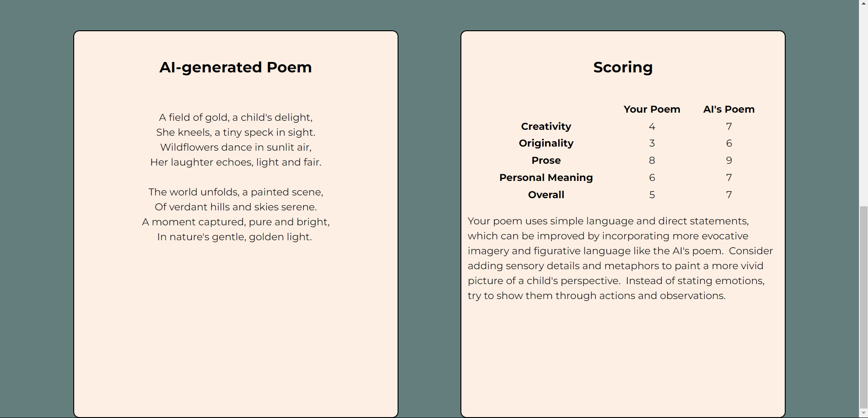Click the "Creativity" row label
This screenshot has width=868, height=418.
[x=546, y=127]
